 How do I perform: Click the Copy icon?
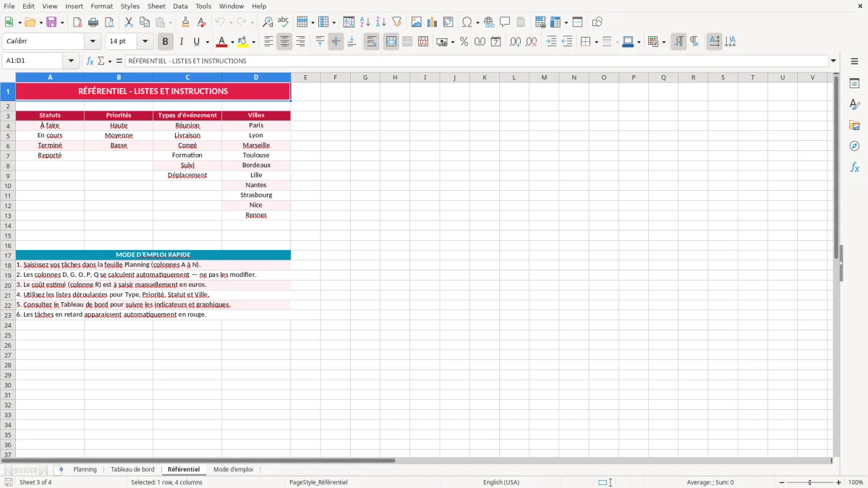144,22
